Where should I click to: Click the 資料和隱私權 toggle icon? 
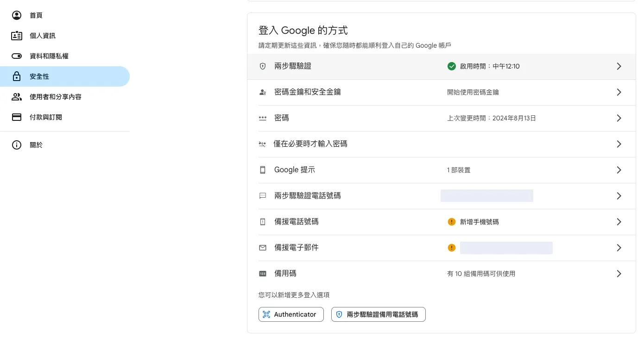pos(17,56)
